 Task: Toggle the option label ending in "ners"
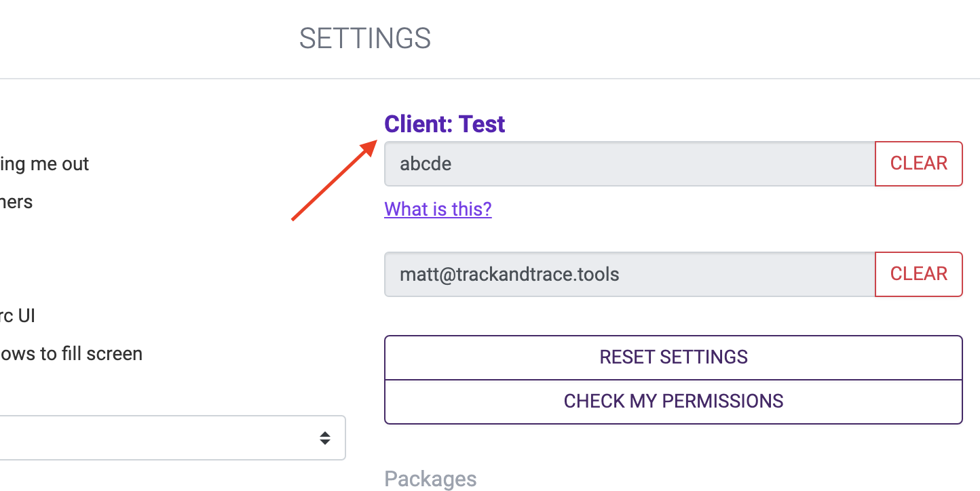point(16,202)
